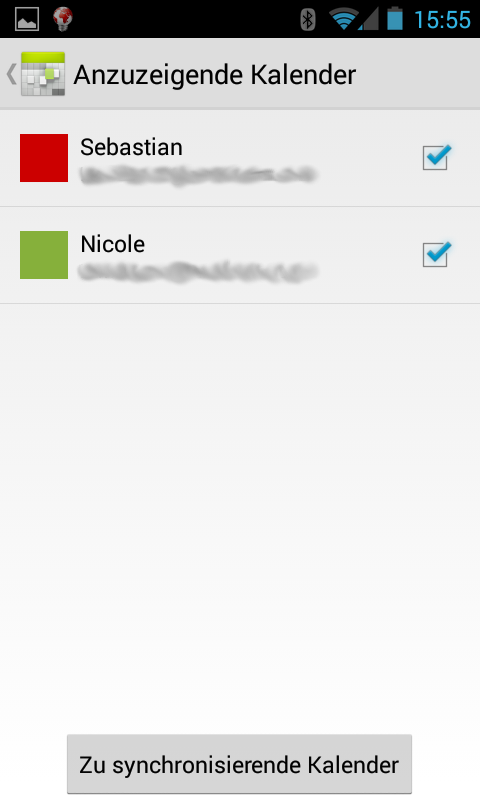
Task: Click the red Sebastian color swatch
Action: point(44,158)
